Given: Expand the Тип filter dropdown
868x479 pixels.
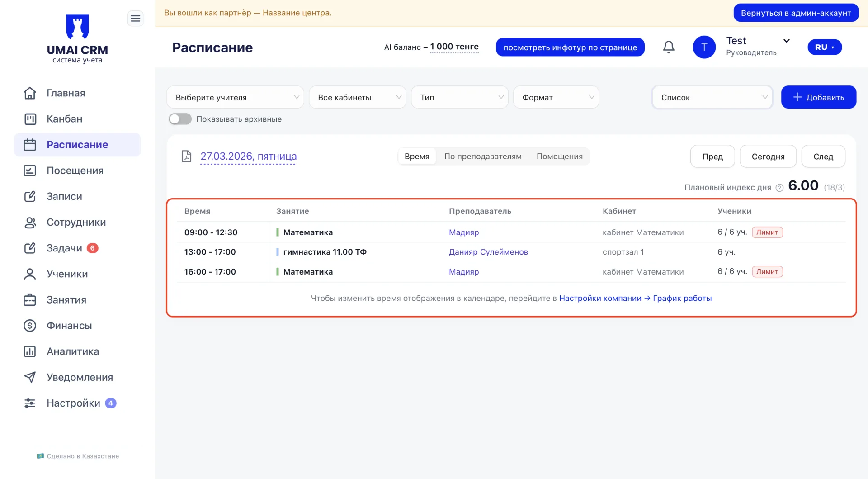Looking at the screenshot, I should point(460,97).
